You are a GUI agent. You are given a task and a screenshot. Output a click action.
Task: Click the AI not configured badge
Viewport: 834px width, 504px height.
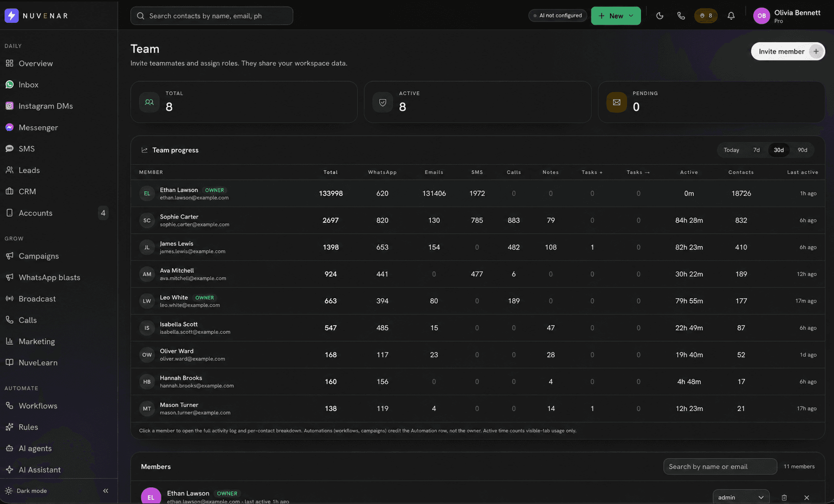pos(558,16)
